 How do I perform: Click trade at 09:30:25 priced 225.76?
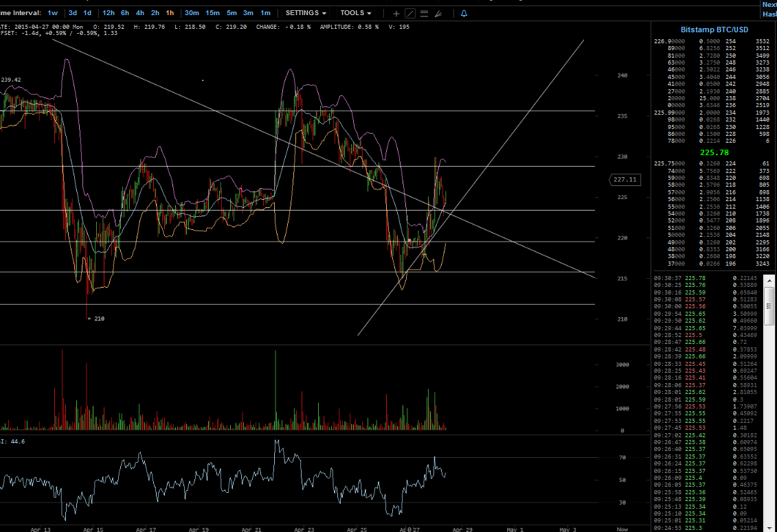[706, 286]
